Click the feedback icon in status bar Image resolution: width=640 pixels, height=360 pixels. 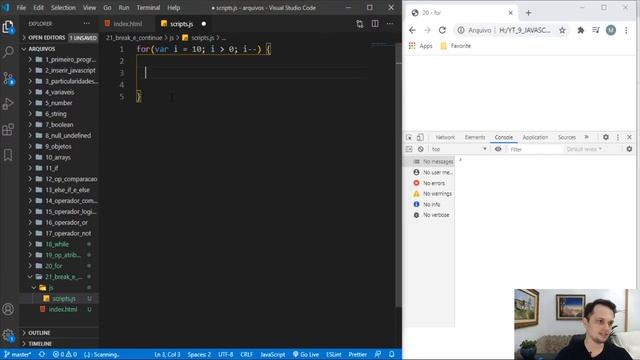click(x=378, y=354)
